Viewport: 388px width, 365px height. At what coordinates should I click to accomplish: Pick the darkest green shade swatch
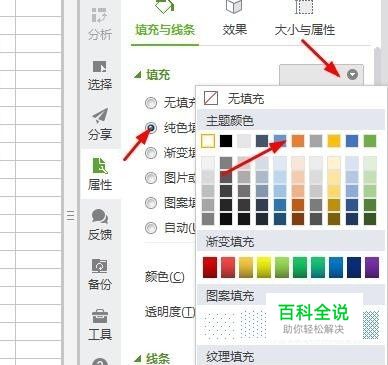370,219
